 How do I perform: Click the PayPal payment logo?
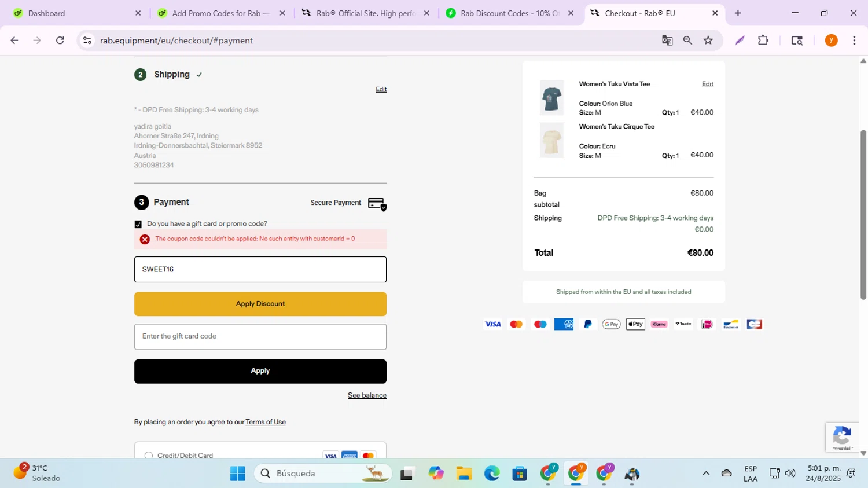[588, 324]
